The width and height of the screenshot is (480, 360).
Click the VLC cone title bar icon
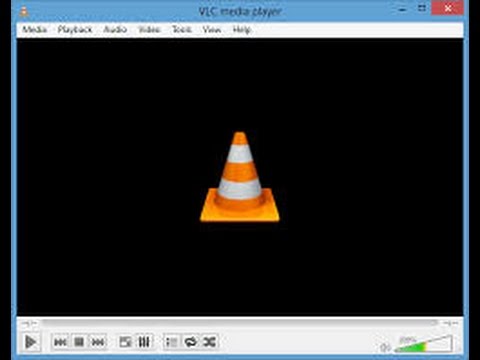(x=24, y=11)
